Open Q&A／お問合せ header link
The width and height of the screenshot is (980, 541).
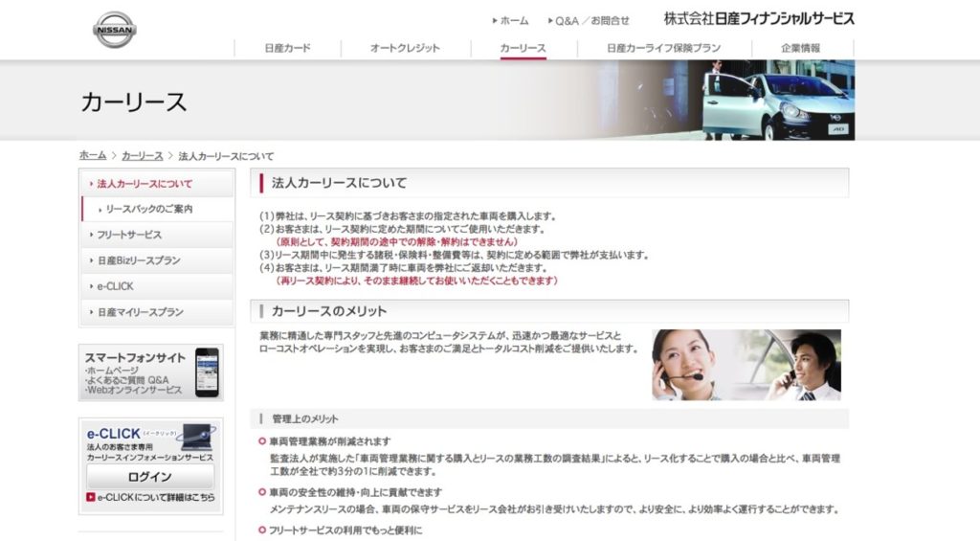tap(589, 21)
